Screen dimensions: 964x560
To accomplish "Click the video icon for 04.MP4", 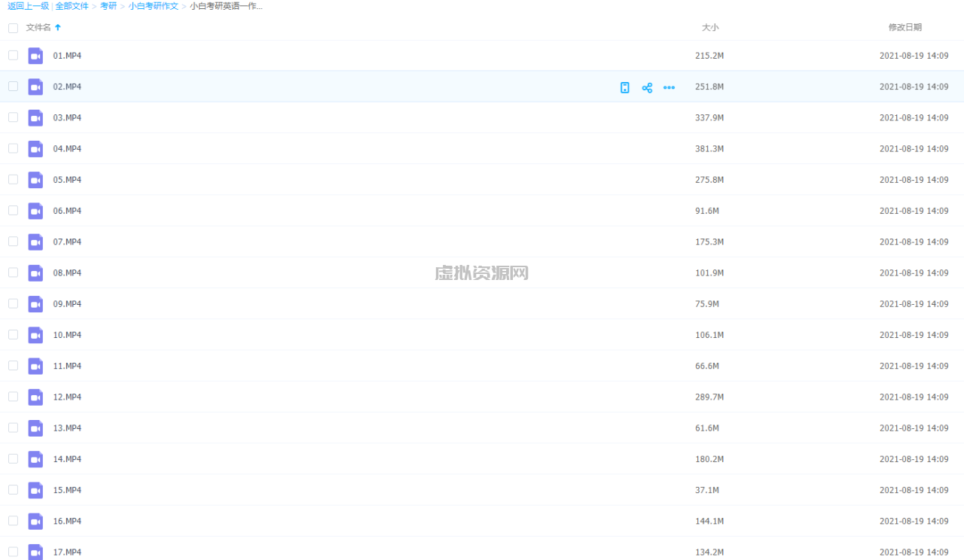I will tap(35, 149).
